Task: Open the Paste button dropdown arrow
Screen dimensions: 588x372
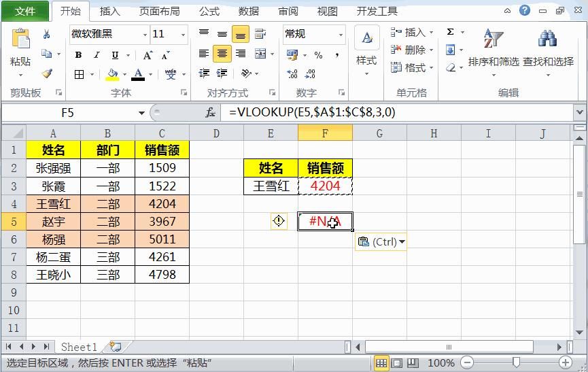Action: 20,75
